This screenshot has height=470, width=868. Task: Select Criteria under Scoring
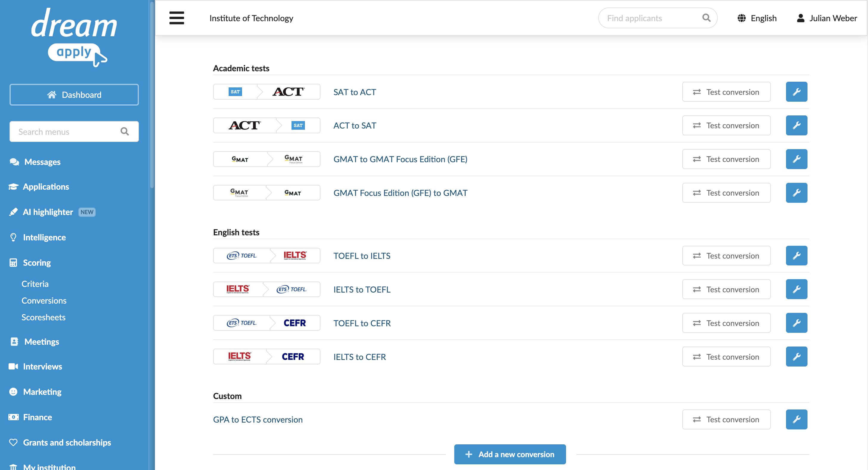pyautogui.click(x=35, y=284)
